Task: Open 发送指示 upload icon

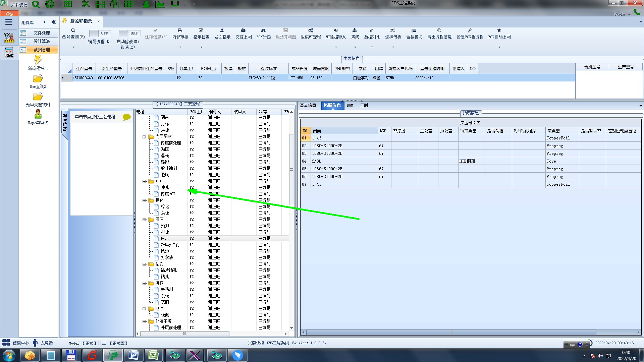Action: pyautogui.click(x=222, y=31)
